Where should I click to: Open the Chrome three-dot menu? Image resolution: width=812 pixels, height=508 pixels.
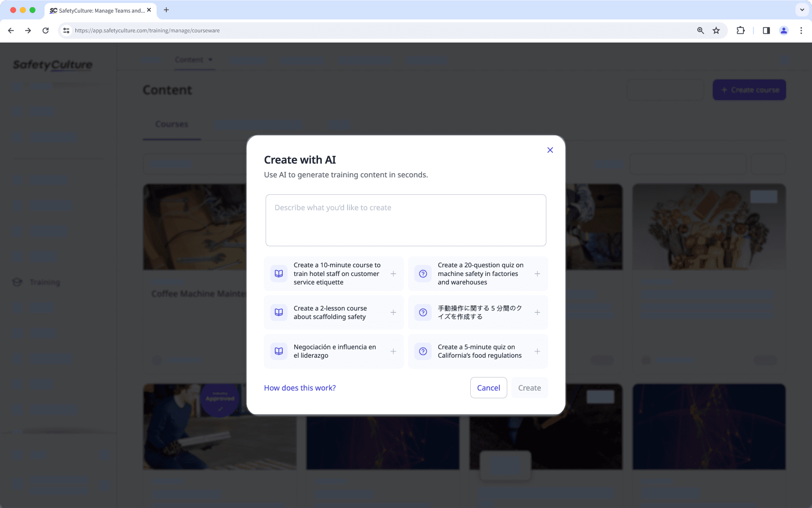point(801,30)
